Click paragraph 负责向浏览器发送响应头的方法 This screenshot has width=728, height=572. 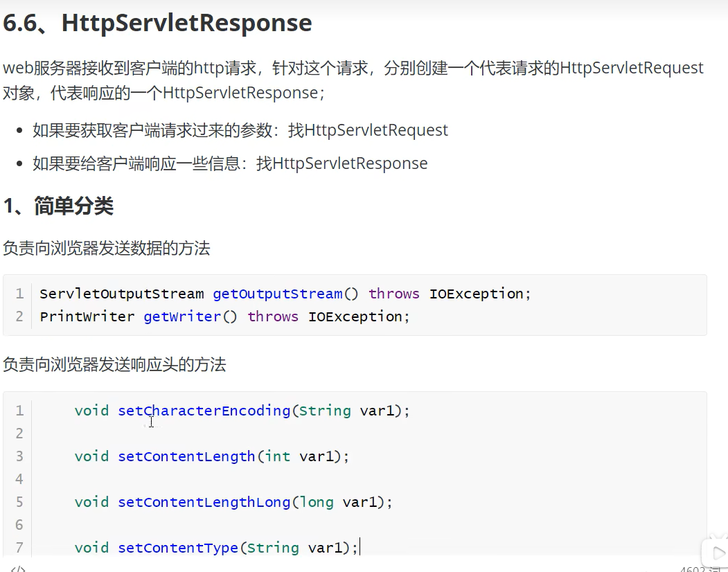coord(114,364)
